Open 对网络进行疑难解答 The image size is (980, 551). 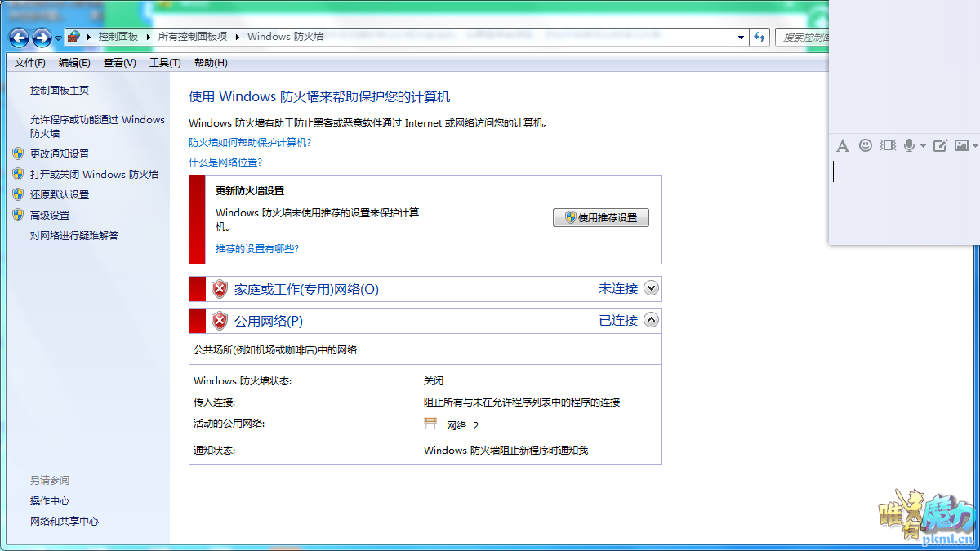point(74,235)
